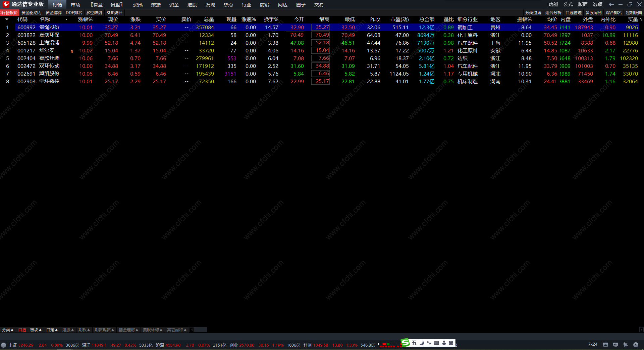This screenshot has width=644, height=350.
Task: Switch to DDE排名 sub-tab
Action: point(74,13)
